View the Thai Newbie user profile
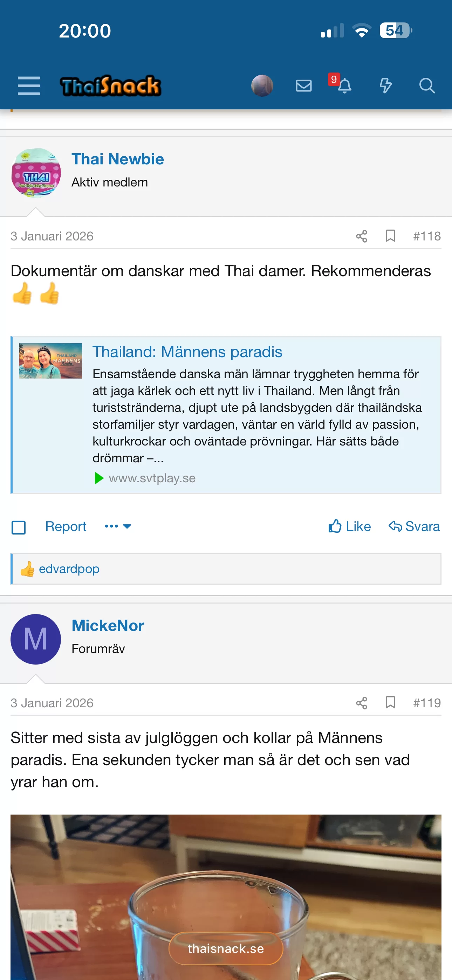 (x=118, y=159)
